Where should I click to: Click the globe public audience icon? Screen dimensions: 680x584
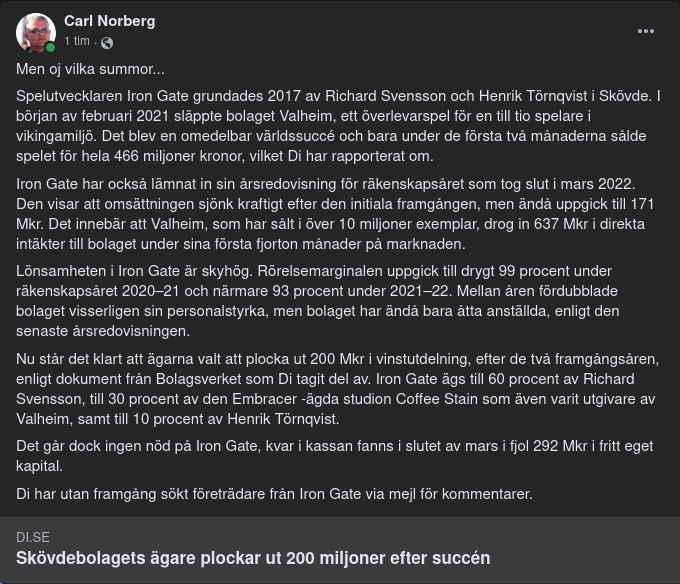click(107, 42)
